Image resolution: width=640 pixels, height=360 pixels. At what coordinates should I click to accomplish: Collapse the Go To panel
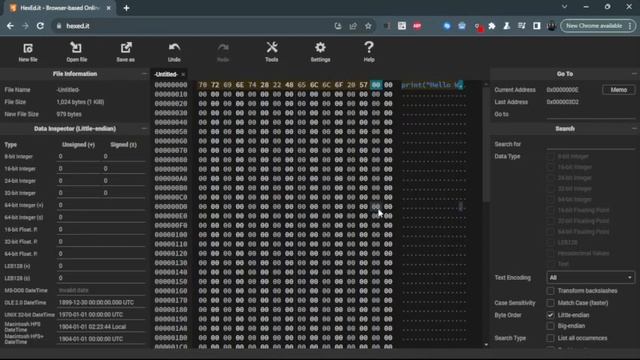pyautogui.click(x=634, y=74)
